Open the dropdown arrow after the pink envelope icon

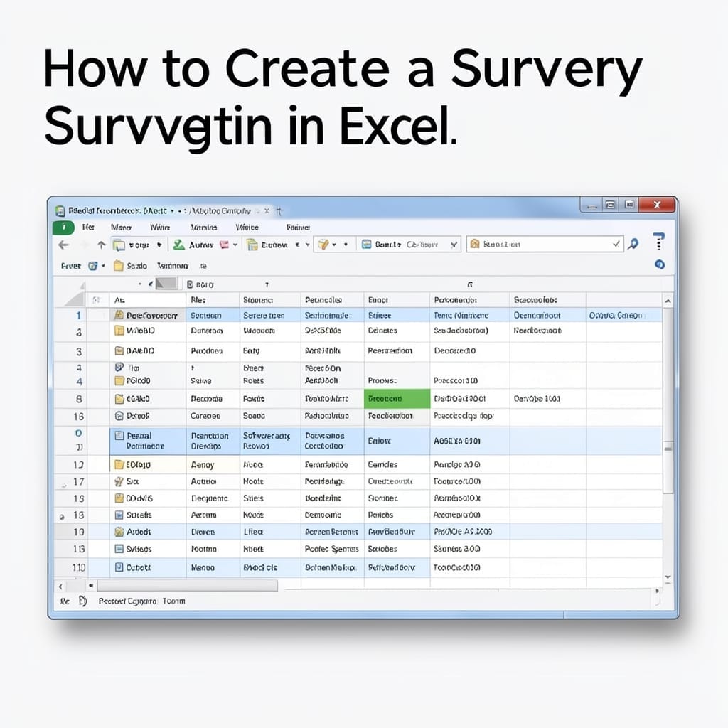(235, 245)
